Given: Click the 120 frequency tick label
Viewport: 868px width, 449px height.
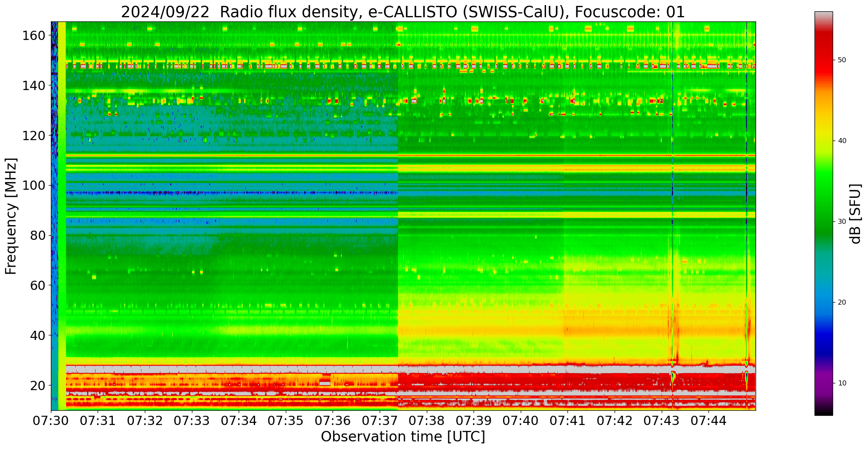Looking at the screenshot, I should point(33,135).
